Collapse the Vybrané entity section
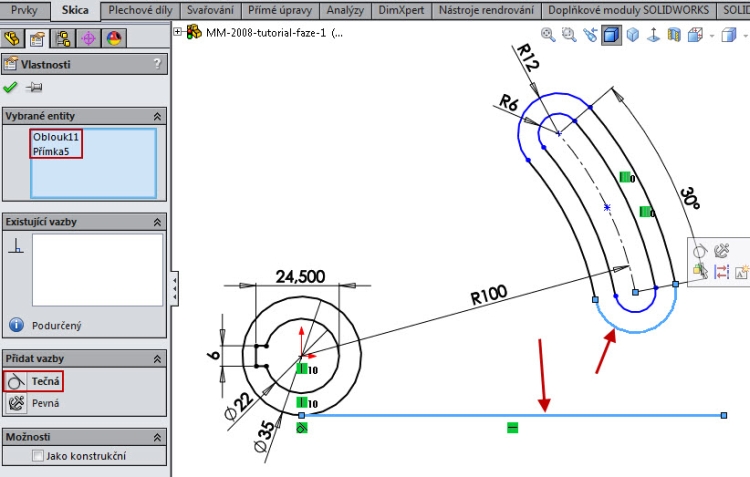 click(157, 116)
